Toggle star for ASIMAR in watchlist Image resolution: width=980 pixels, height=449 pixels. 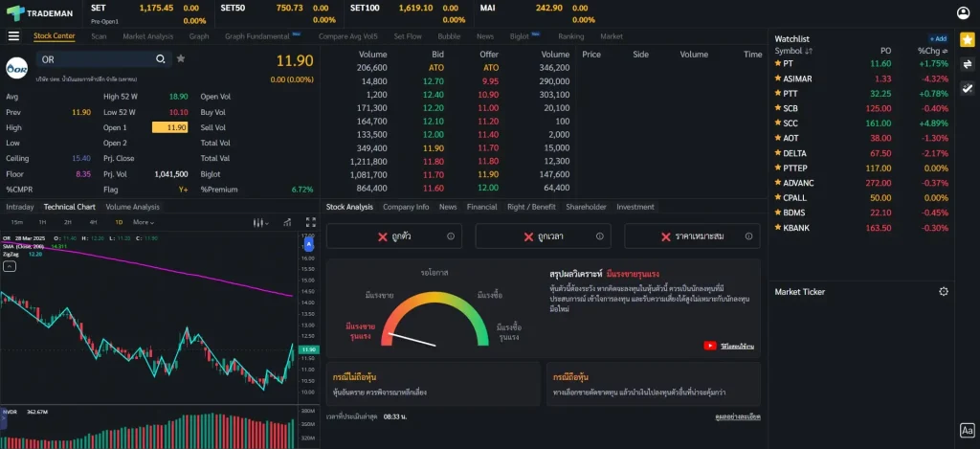click(778, 79)
